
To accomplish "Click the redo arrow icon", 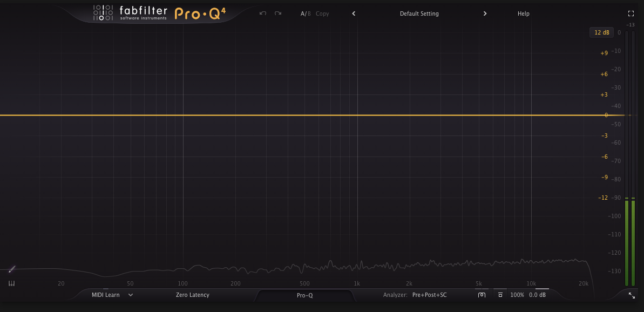I will 278,13.
